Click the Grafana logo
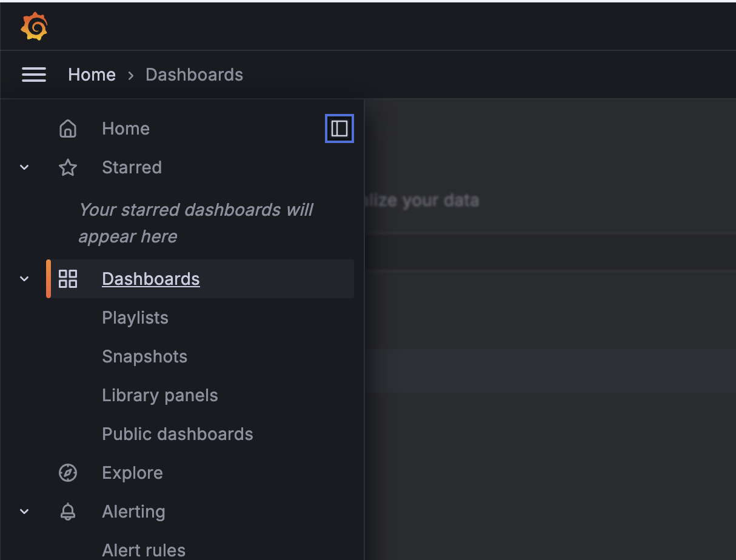Screen dimensions: 736x560 34,26
